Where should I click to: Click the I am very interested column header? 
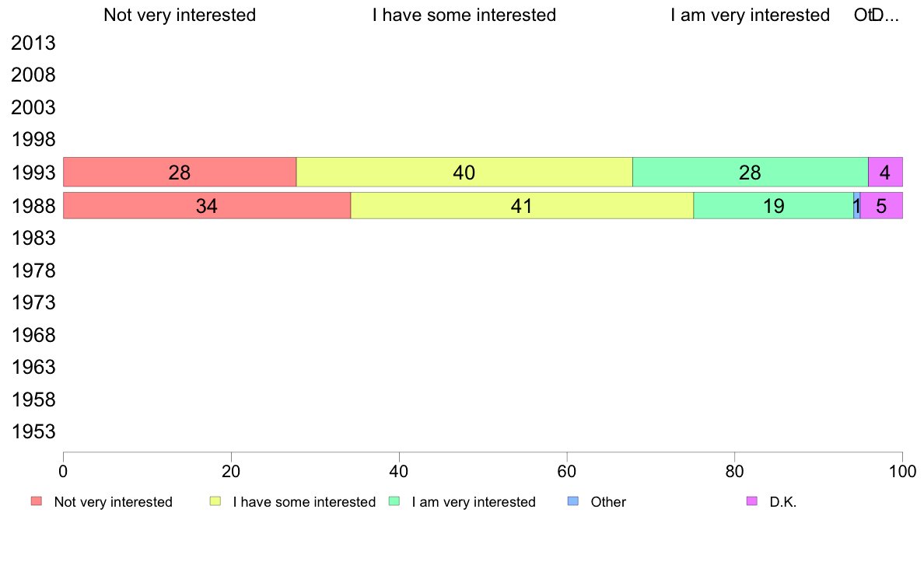[750, 15]
